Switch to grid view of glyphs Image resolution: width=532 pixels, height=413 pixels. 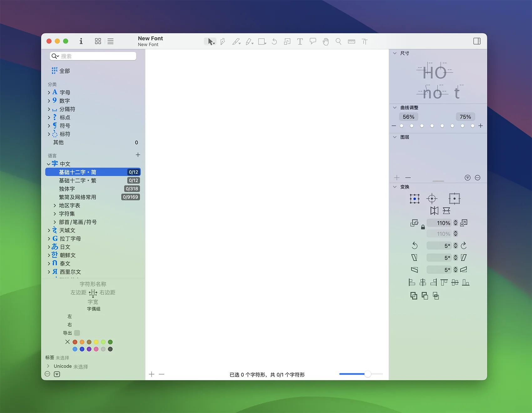click(x=98, y=41)
